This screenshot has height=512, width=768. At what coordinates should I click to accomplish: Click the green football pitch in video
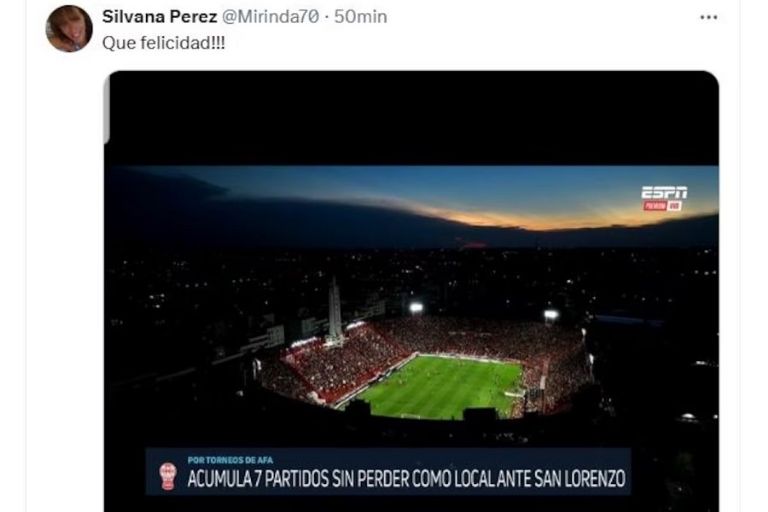(441, 386)
